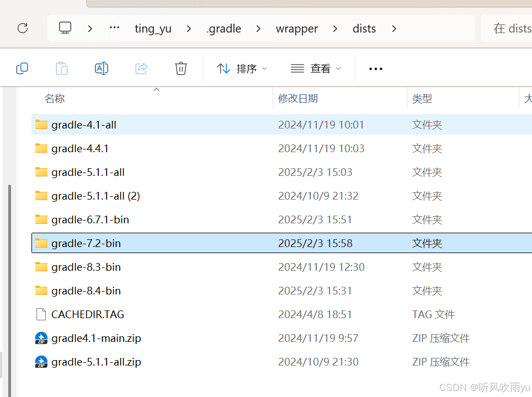Expand the chevron after dists
This screenshot has height=397, width=532.
[x=394, y=29]
